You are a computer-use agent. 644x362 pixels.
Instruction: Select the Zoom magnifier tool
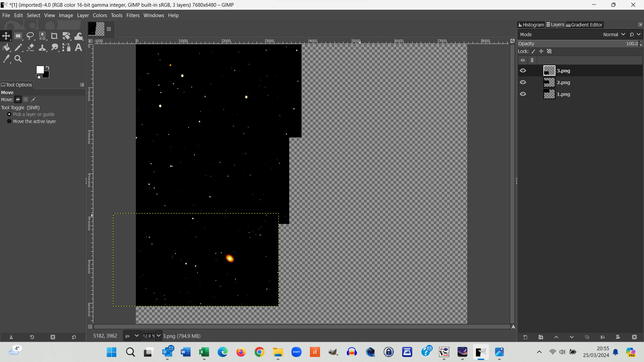pyautogui.click(x=18, y=59)
